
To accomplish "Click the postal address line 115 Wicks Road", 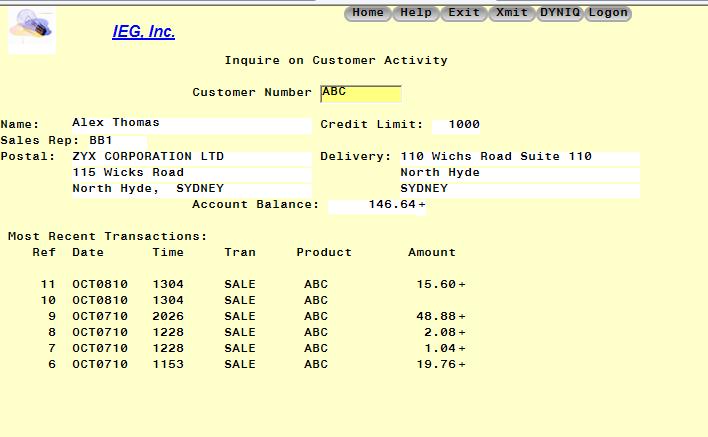I will tap(190, 173).
